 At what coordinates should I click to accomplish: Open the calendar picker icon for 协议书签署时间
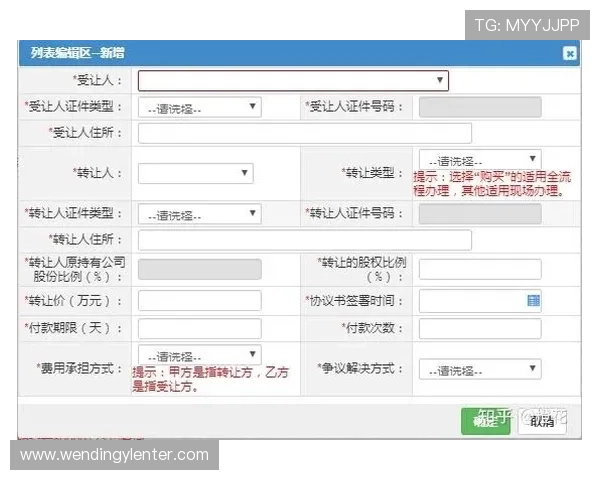pos(533,300)
